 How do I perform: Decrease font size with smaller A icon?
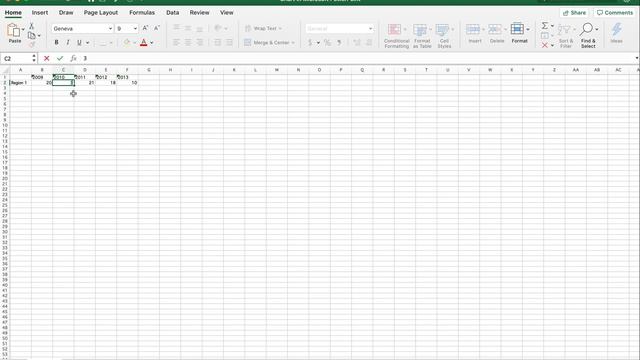(157, 28)
